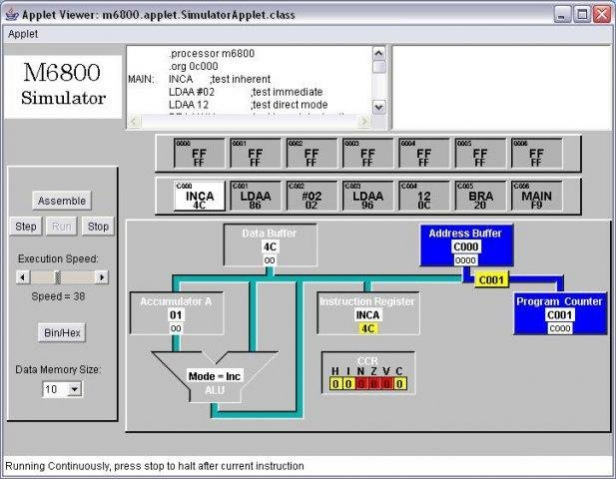The height and width of the screenshot is (479, 616).
Task: Click the CCR flags register
Action: click(x=368, y=373)
